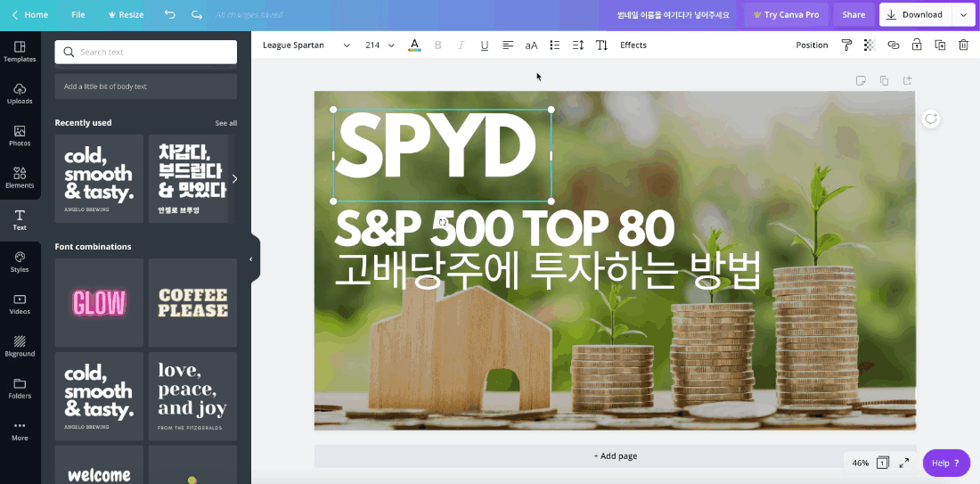The width and height of the screenshot is (980, 484).
Task: Collapse the side panel
Action: [x=251, y=258]
